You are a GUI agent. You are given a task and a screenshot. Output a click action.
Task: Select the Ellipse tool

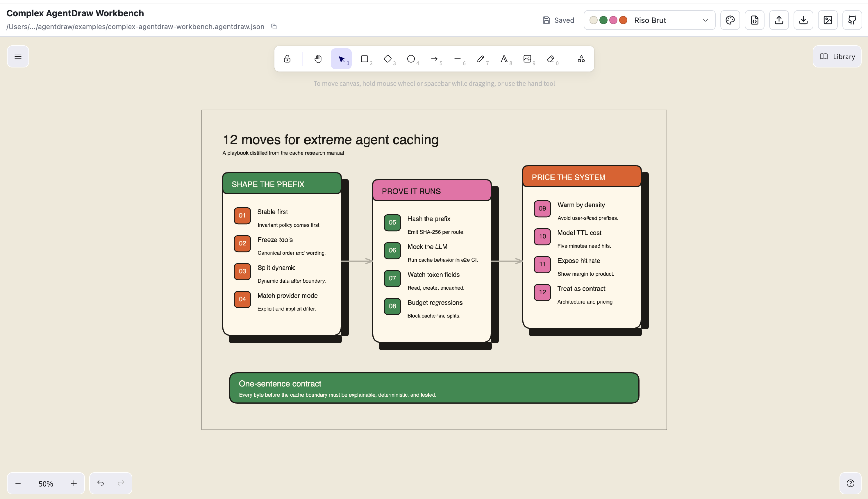(x=411, y=59)
